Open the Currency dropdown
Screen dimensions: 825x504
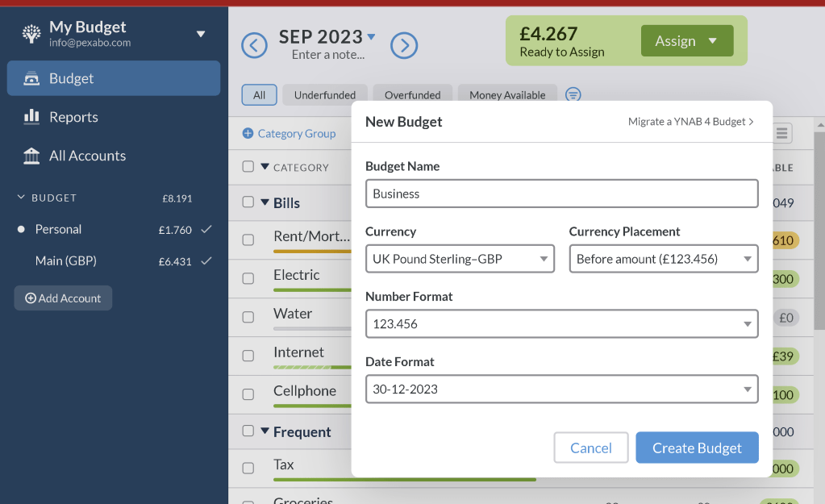460,259
